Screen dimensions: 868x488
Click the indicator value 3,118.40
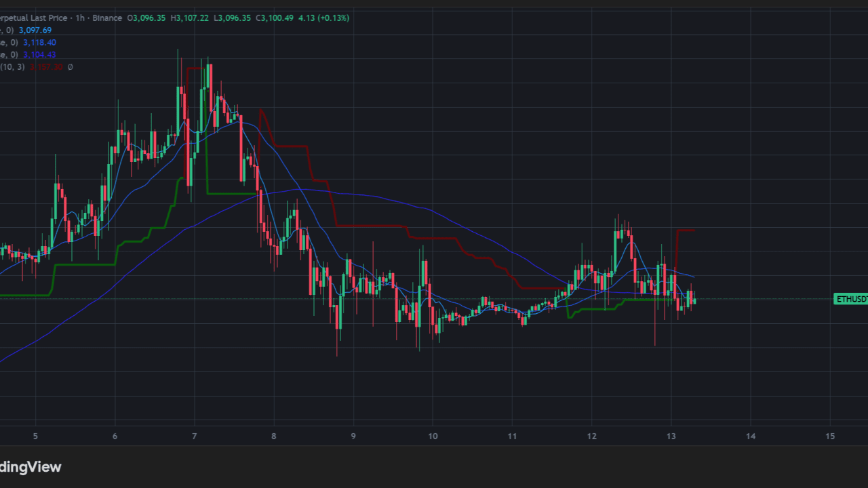(x=39, y=43)
